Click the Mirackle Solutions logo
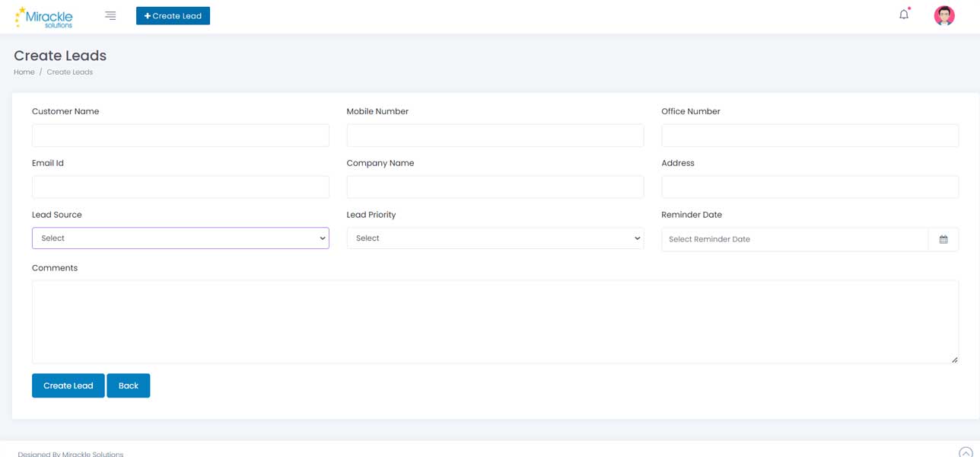 pyautogui.click(x=44, y=17)
